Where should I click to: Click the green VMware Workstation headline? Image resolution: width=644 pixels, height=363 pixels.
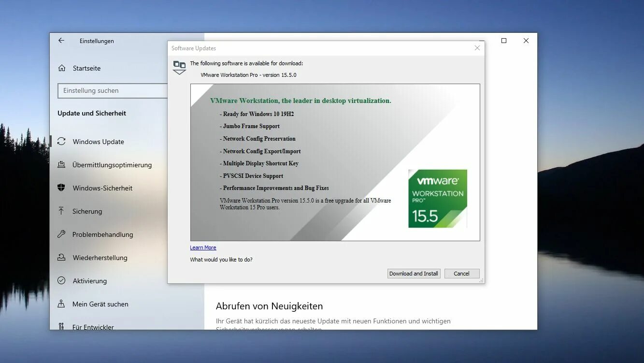click(x=301, y=101)
